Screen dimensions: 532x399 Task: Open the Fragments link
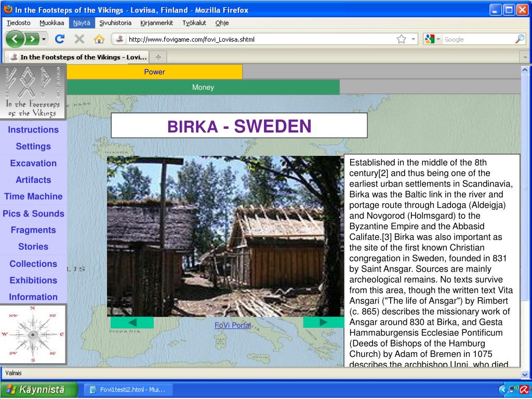pyautogui.click(x=33, y=230)
